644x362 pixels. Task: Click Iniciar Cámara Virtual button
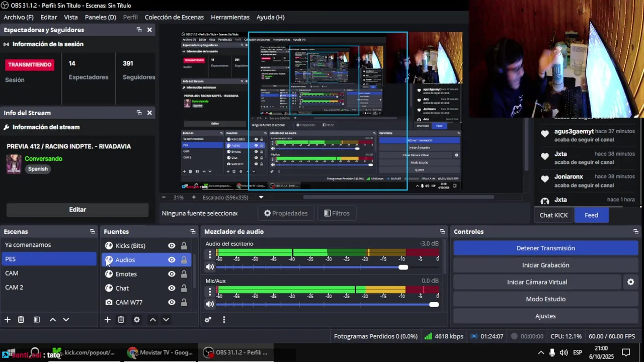click(537, 282)
